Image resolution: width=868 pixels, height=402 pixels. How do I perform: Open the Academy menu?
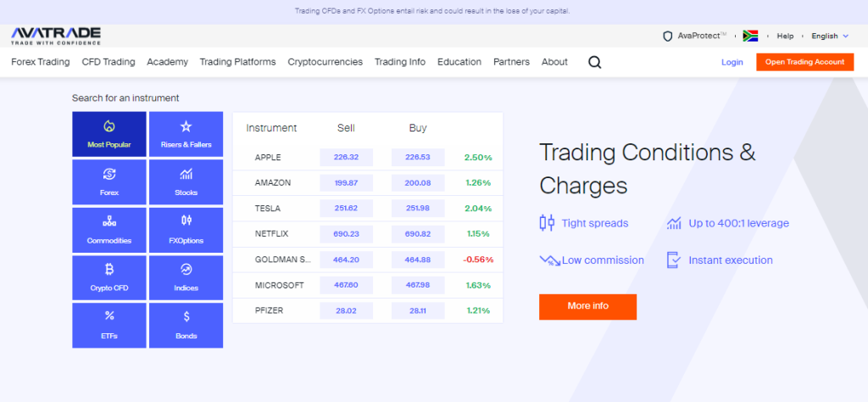tap(167, 62)
